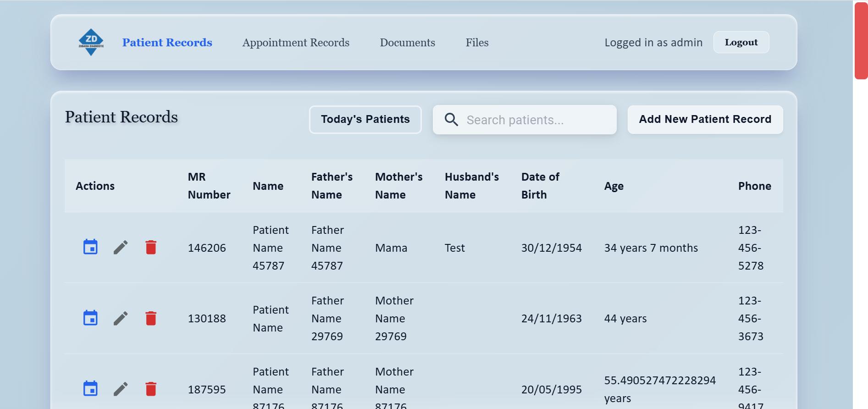Click husband's name 'Test' cell
The image size is (868, 409).
pyautogui.click(x=455, y=248)
